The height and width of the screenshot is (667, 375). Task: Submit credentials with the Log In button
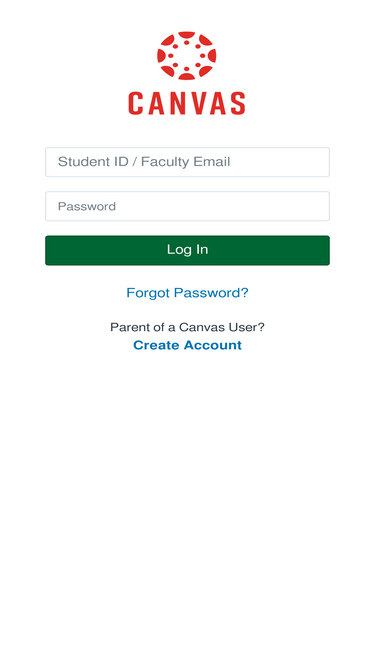tap(188, 250)
